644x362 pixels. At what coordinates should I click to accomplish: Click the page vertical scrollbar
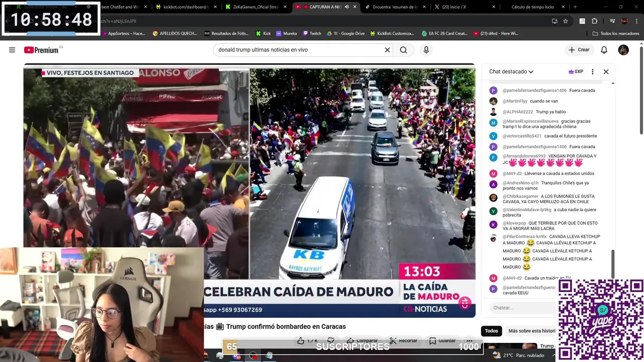tap(641, 90)
